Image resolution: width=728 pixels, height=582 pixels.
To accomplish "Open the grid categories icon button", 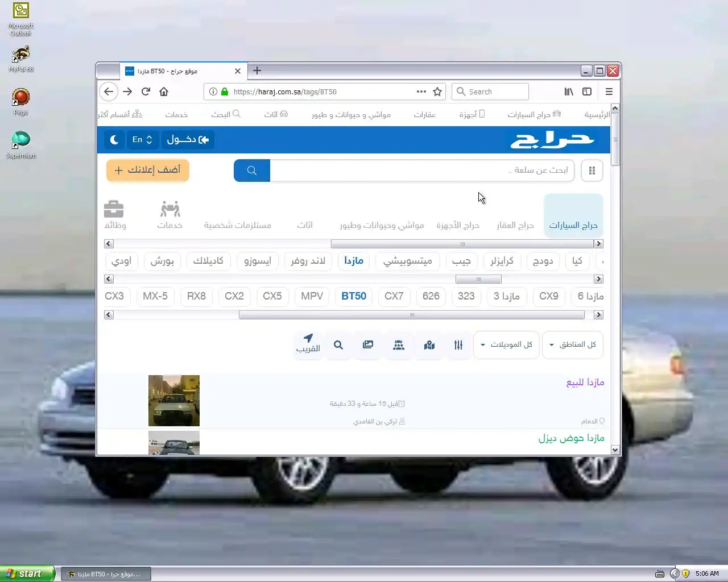I will click(x=592, y=171).
